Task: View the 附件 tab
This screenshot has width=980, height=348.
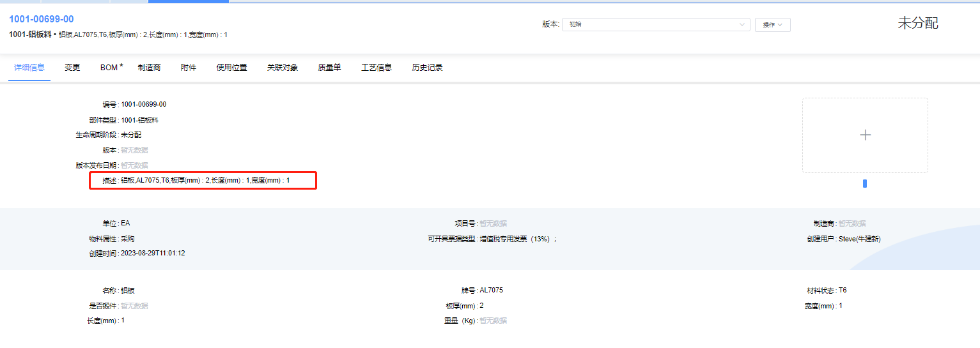Action: [189, 68]
